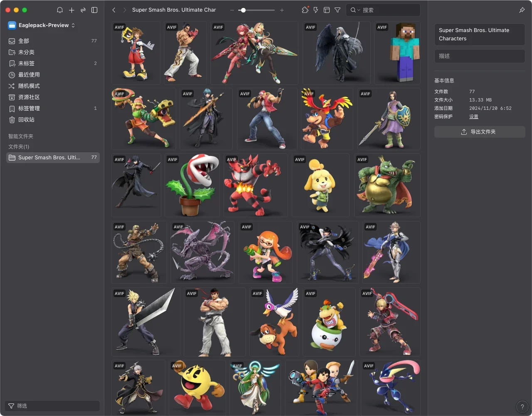
Task: Select the Banjo and Kazooie thumbnail
Action: 327,119
